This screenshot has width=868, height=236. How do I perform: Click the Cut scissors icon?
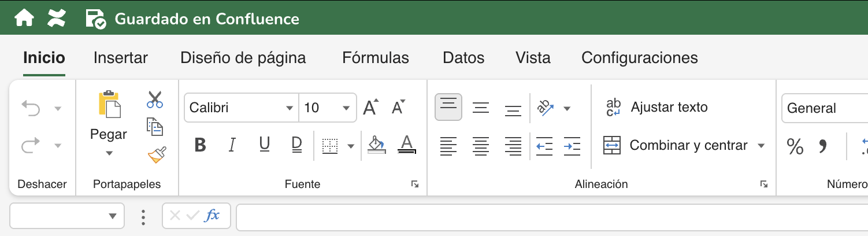(154, 99)
